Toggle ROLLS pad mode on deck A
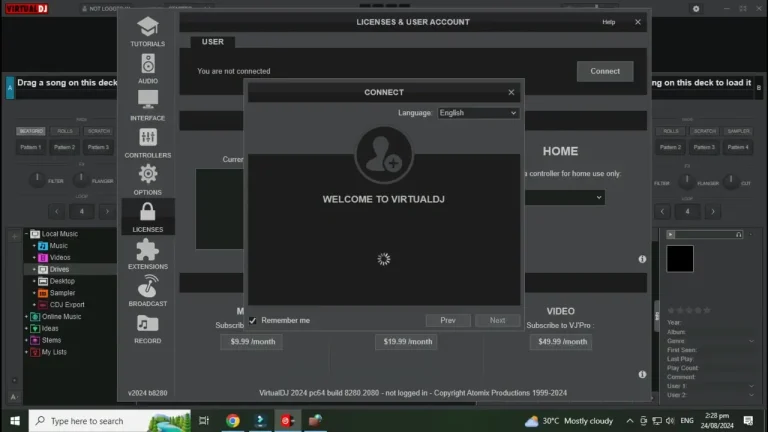The image size is (768, 432). pyautogui.click(x=65, y=131)
